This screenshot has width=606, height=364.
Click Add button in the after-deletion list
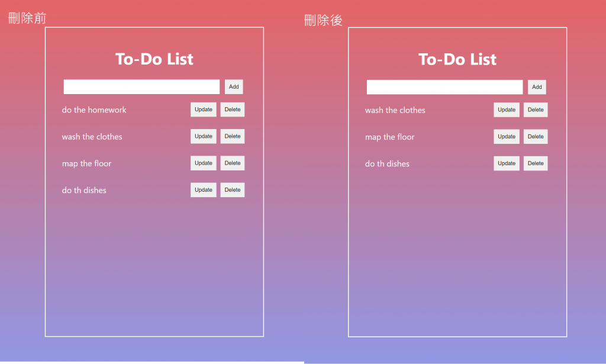coord(537,88)
